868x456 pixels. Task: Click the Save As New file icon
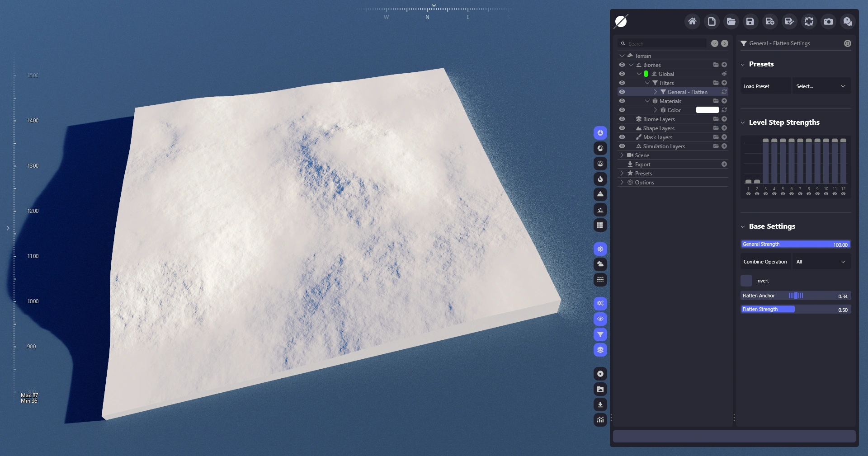coord(770,21)
